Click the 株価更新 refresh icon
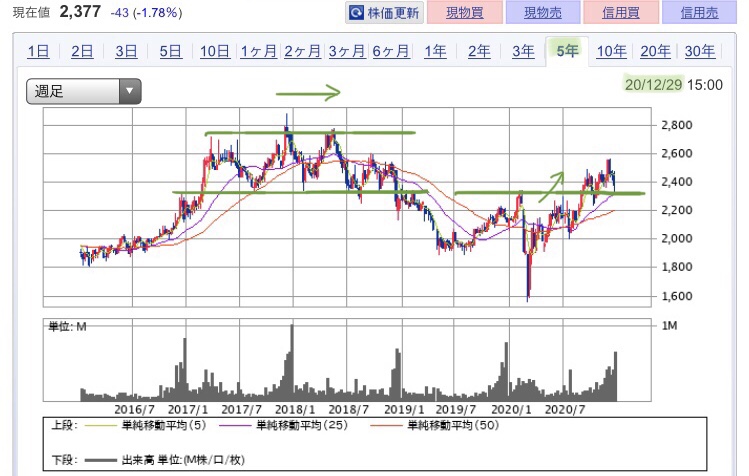 click(356, 12)
